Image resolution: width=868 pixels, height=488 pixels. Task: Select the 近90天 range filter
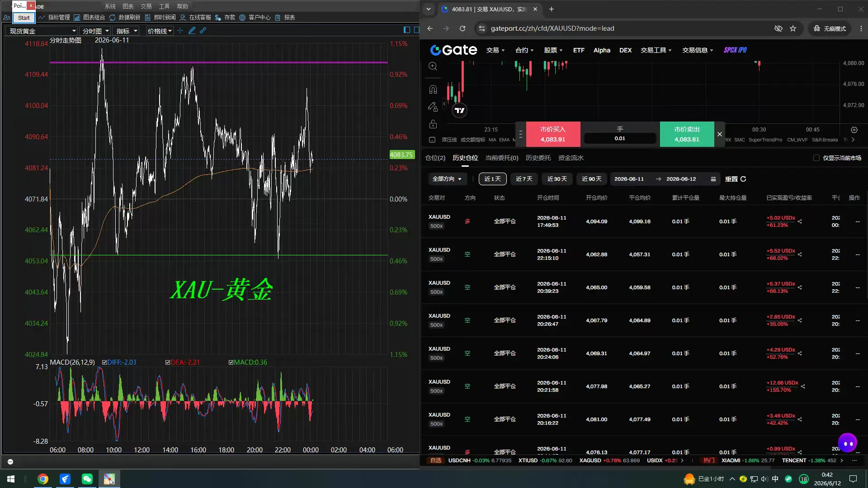591,179
